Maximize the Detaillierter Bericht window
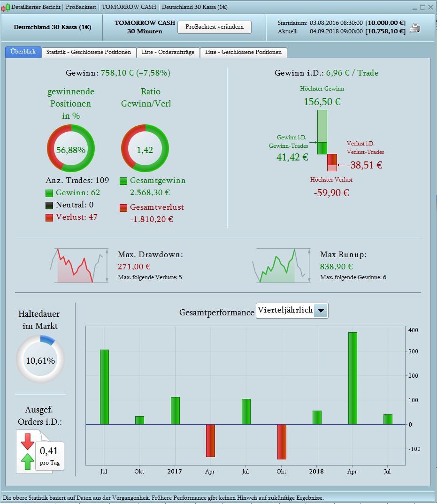The width and height of the screenshot is (437, 504). tap(422, 7)
